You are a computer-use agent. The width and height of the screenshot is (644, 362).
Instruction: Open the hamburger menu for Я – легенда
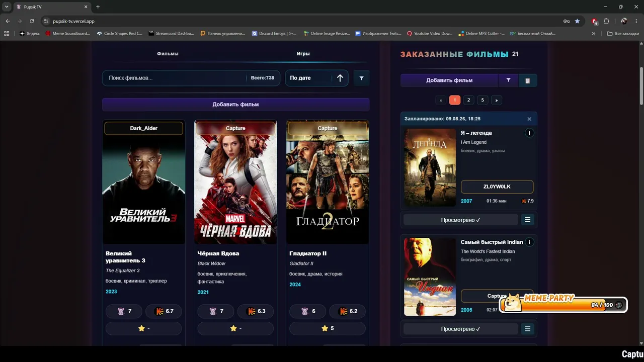527,220
